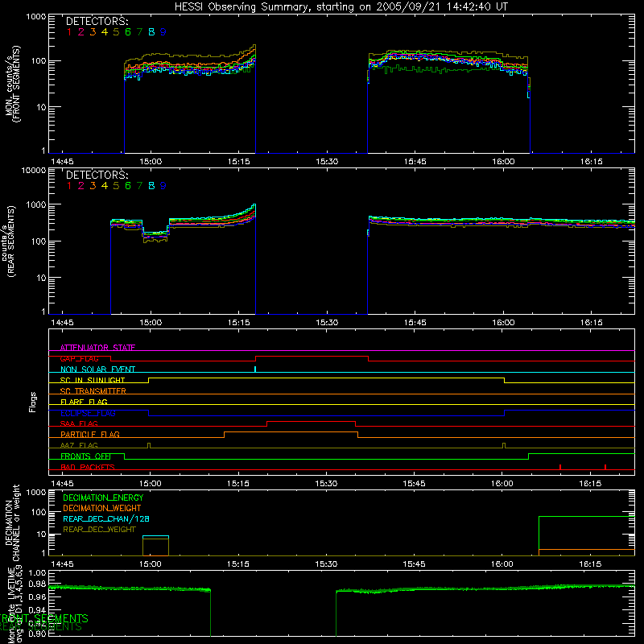Click DETECTORS: label in the rear segments panel
The image size is (644, 644).
click(x=97, y=175)
